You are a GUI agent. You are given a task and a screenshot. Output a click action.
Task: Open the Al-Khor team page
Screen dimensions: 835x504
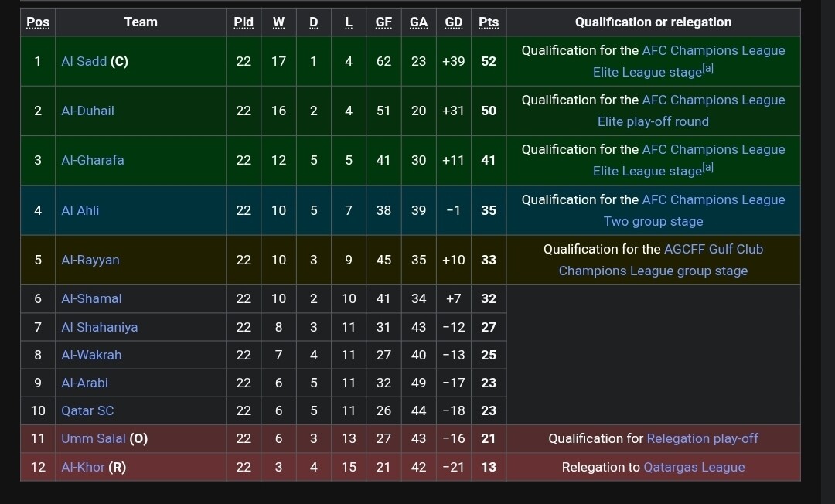[83, 467]
